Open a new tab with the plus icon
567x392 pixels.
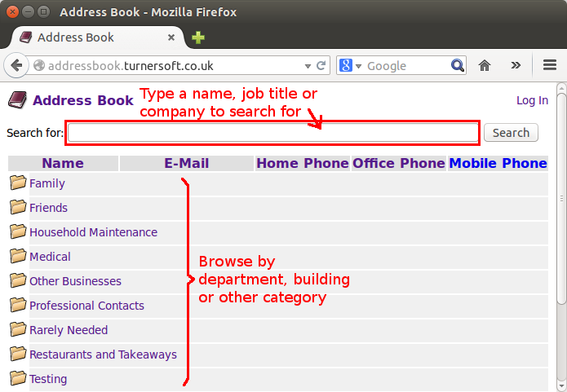click(x=198, y=37)
